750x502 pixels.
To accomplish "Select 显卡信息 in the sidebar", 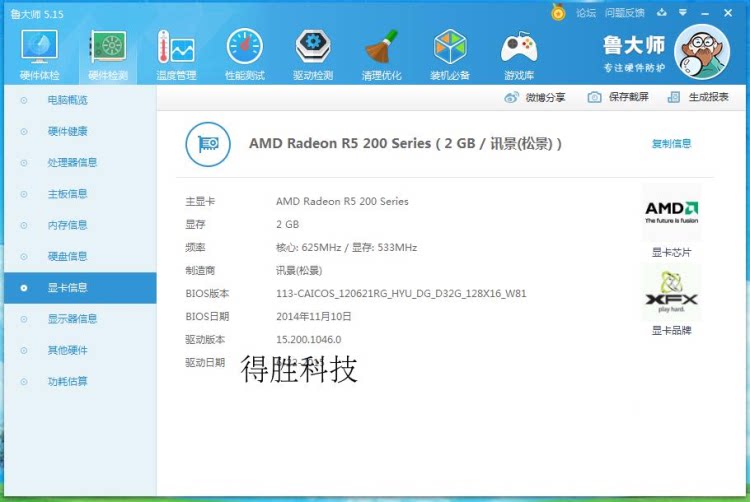I will [x=80, y=288].
